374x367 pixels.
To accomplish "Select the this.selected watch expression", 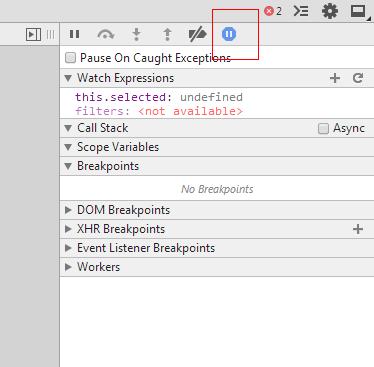I will pos(159,97).
